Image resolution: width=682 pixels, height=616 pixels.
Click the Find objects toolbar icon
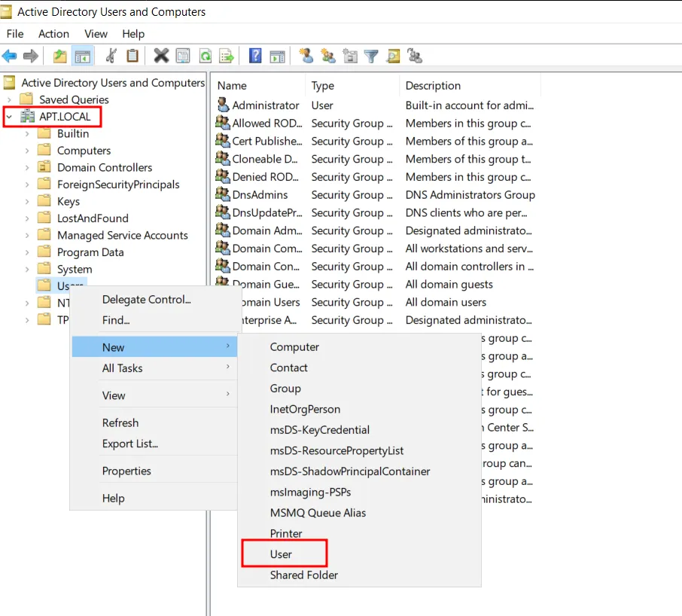point(393,56)
